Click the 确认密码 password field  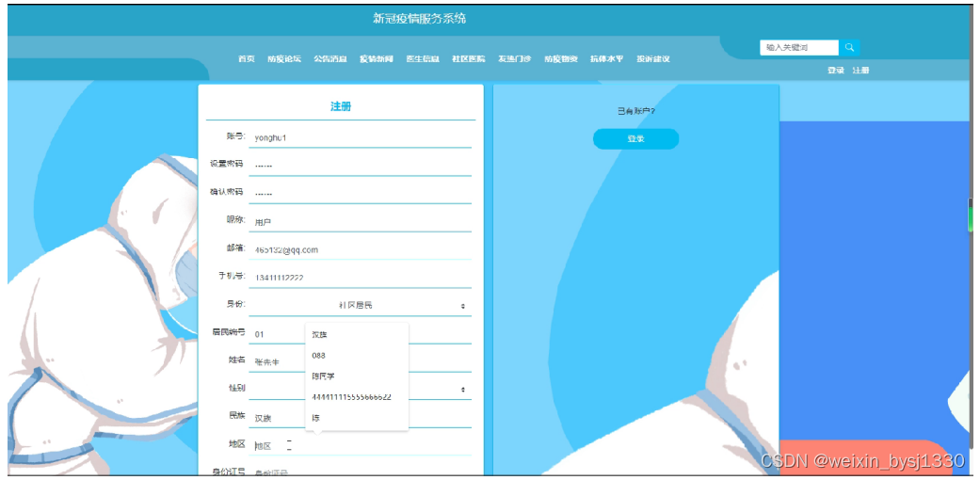tap(360, 194)
